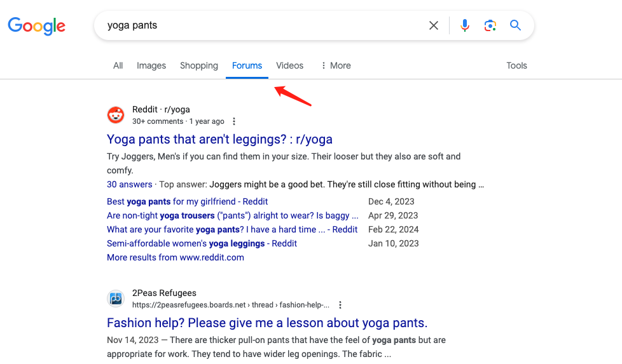Click the Google logo
622x364 pixels.
[36, 25]
